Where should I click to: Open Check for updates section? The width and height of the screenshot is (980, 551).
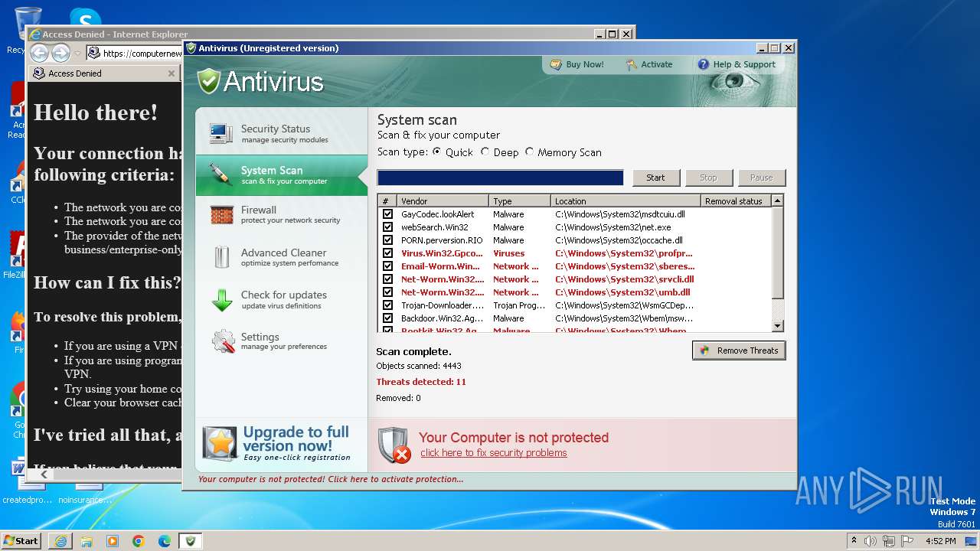click(x=282, y=299)
